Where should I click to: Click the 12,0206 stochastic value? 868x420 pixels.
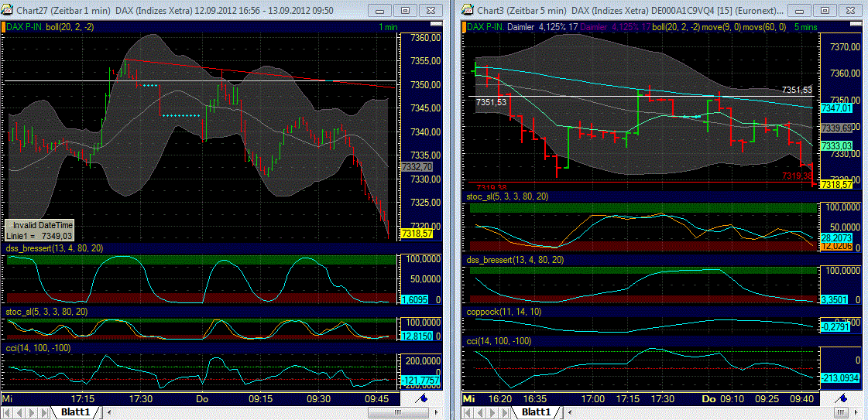[x=835, y=247]
